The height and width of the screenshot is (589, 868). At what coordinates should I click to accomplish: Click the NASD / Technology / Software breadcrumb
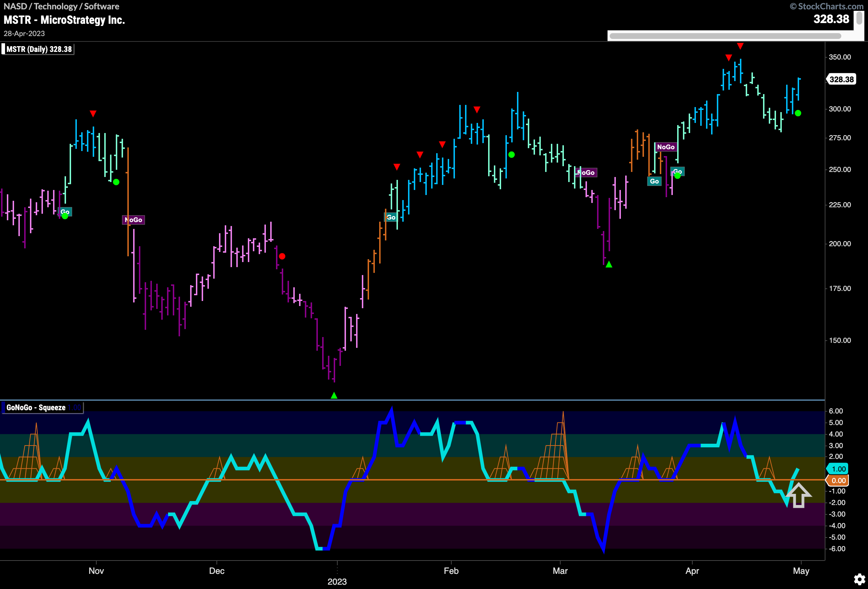62,6
